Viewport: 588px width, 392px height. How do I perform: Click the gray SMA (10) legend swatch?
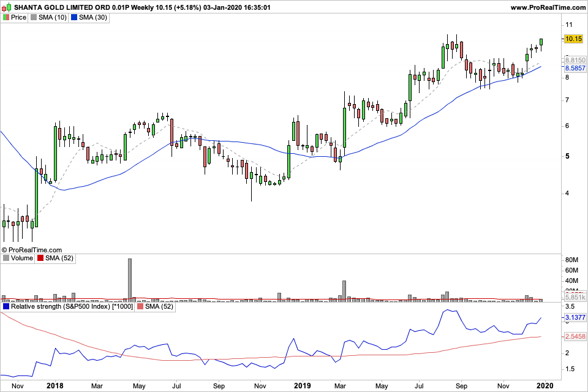(x=33, y=17)
